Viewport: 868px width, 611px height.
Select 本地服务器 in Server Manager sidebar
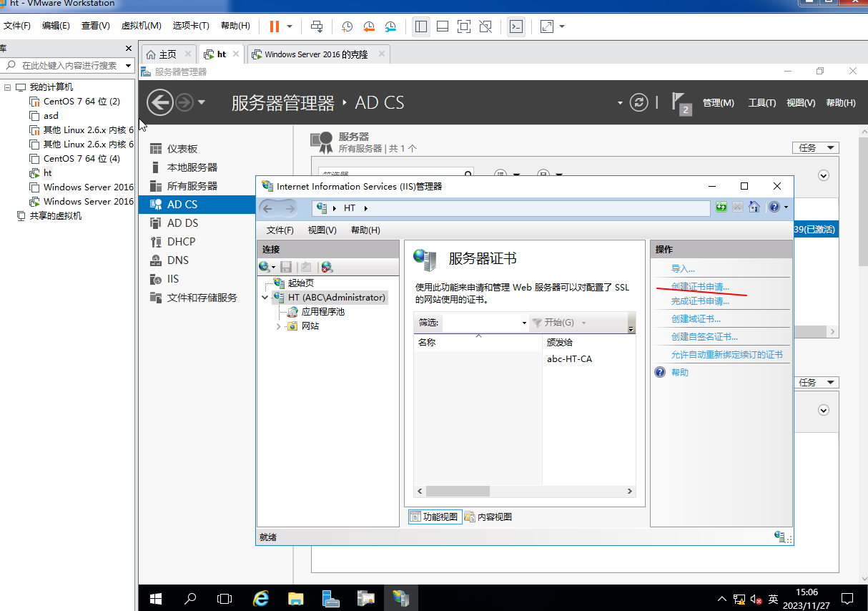192,167
